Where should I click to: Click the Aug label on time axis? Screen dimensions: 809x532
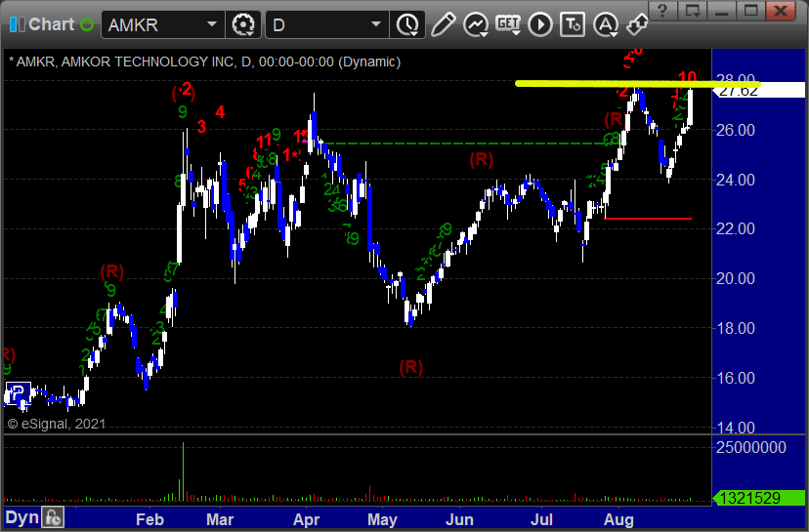[618, 519]
